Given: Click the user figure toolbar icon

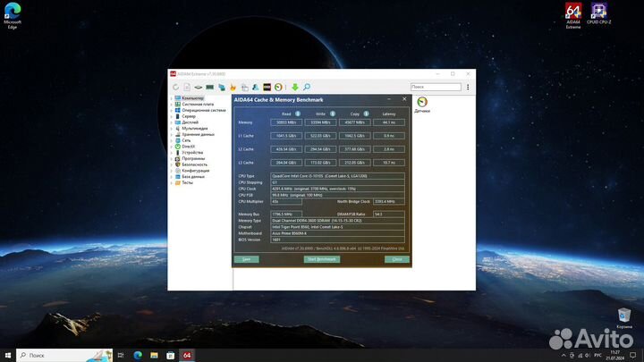Looking at the screenshot, I should click(256, 87).
